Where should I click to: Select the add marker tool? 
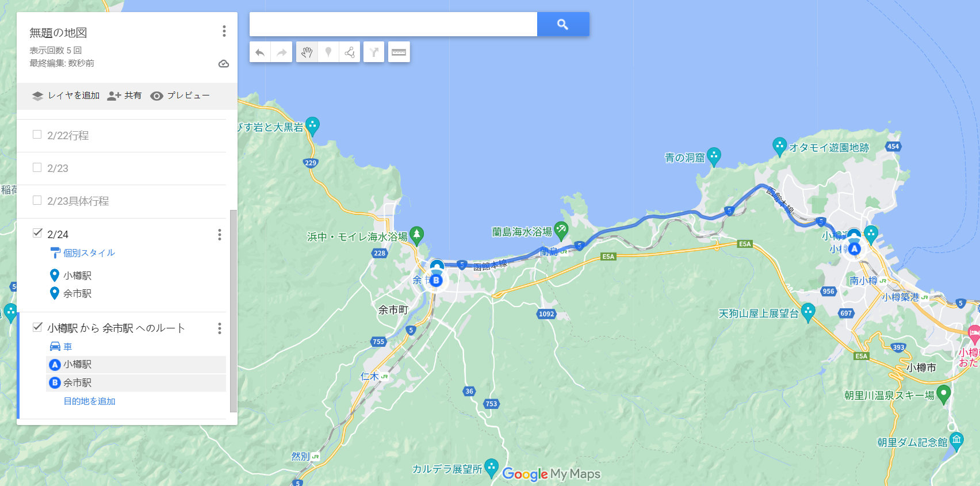coord(328,52)
